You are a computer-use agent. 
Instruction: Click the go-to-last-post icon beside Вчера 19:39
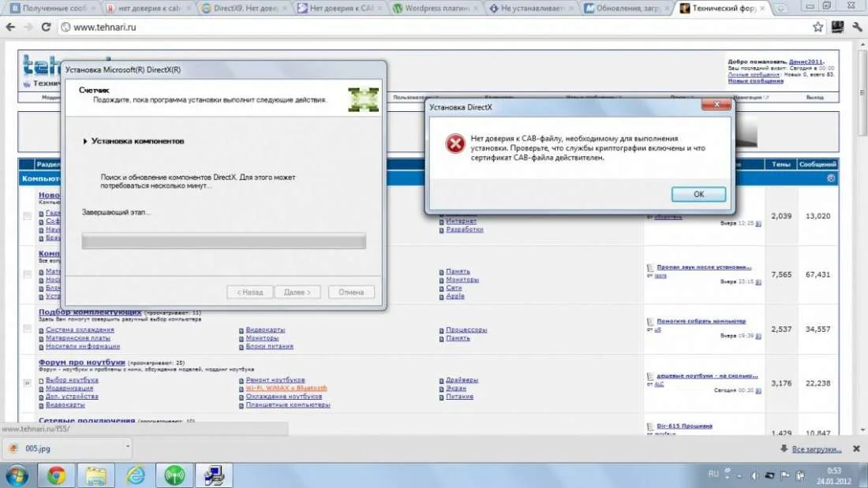(758, 336)
